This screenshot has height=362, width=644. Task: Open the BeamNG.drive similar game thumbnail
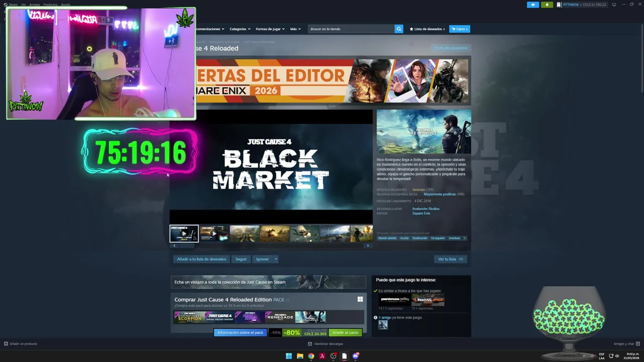428,300
